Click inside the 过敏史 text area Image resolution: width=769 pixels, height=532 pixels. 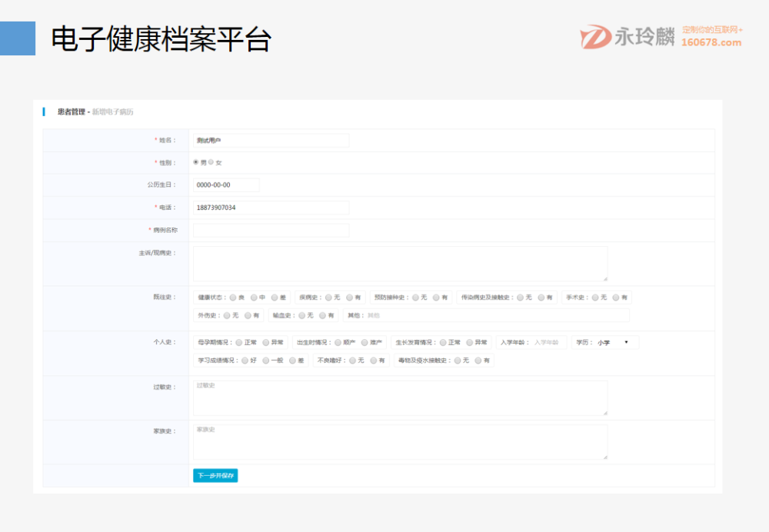[400, 397]
